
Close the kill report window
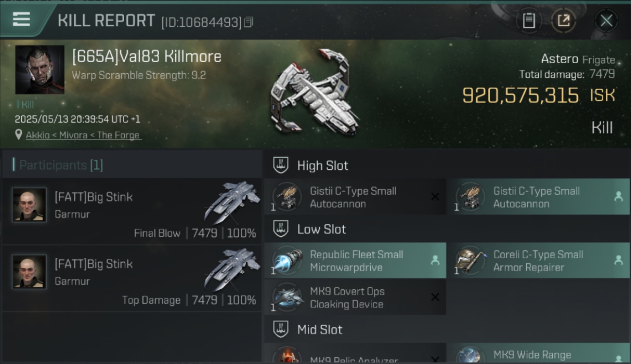coord(606,21)
